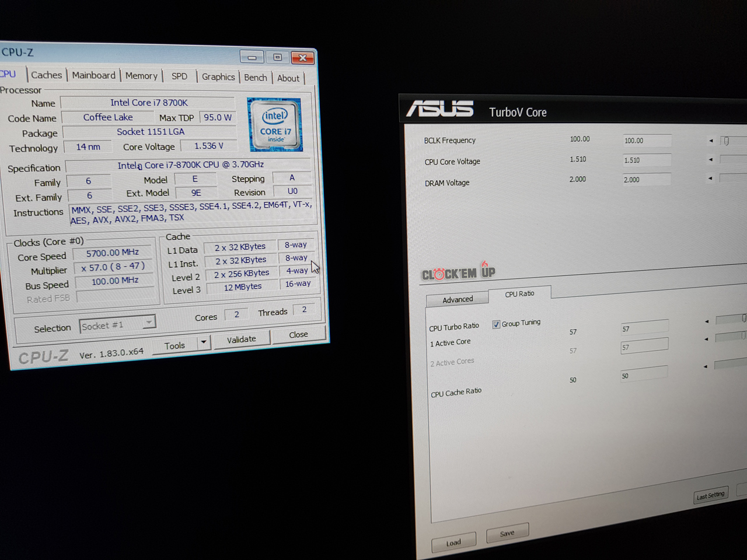
Task: Click the 1 Active Core decrease arrow
Action: (706, 339)
